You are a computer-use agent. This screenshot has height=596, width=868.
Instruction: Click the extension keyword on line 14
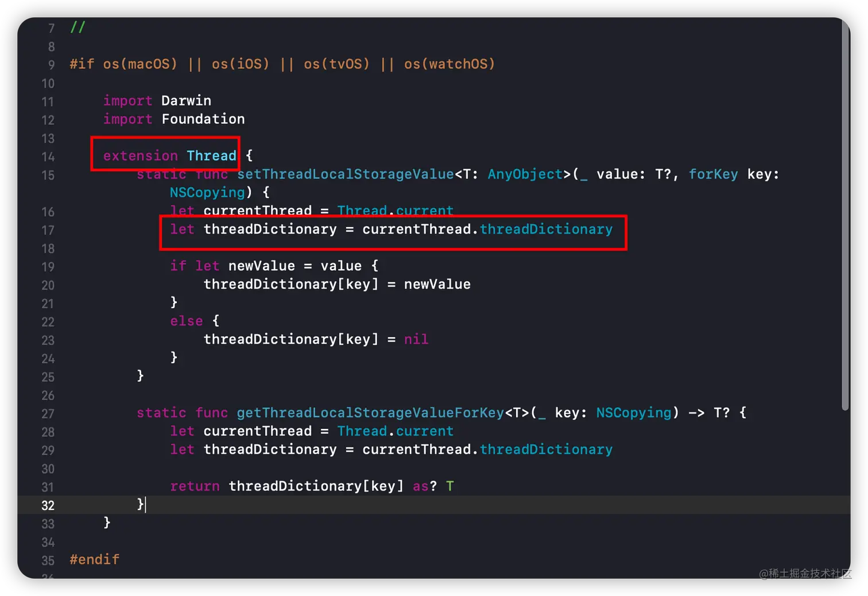[x=141, y=155]
